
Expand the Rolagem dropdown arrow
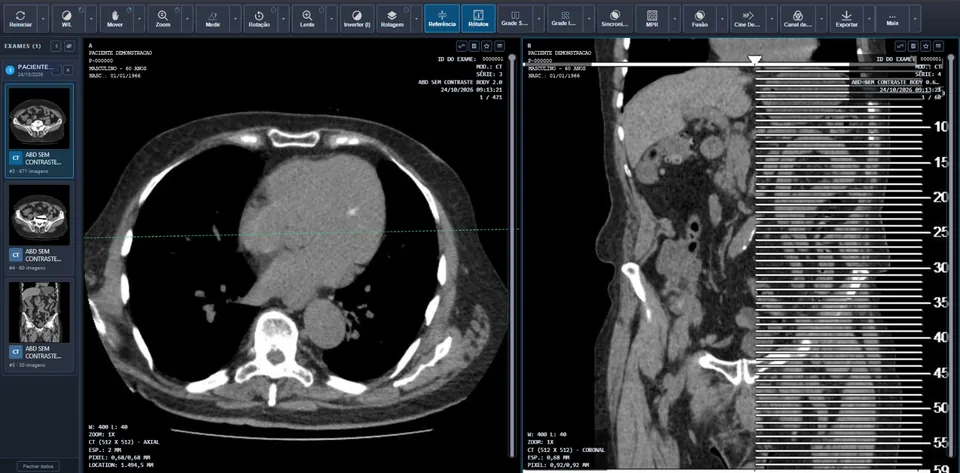[x=418, y=18]
